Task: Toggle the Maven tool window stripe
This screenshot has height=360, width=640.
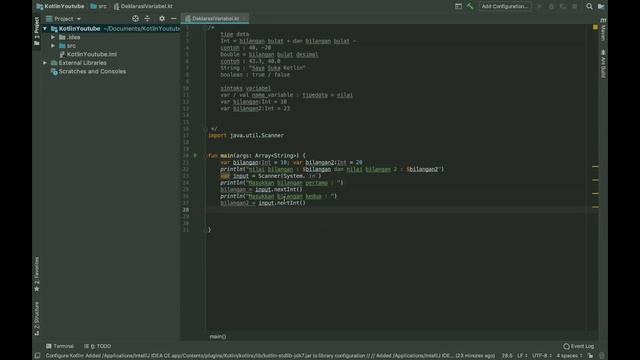Action: click(603, 30)
